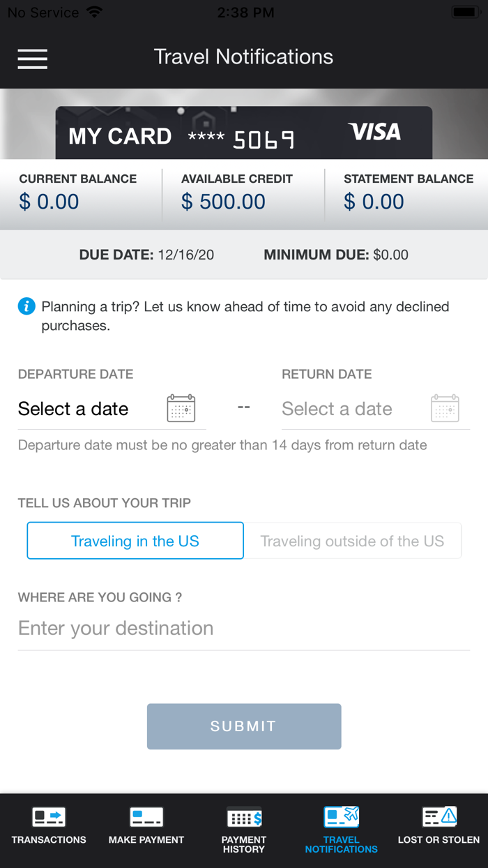This screenshot has height=868, width=488.
Task: View current balance amount
Action: [49, 202]
